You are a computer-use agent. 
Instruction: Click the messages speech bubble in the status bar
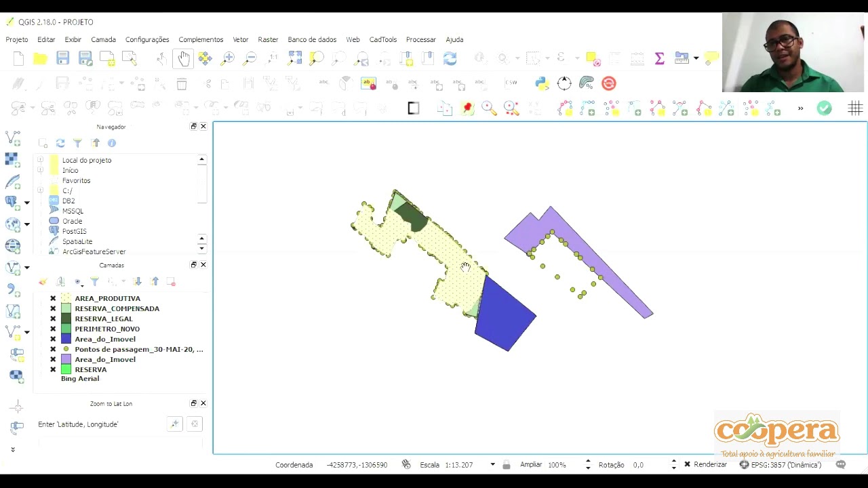(841, 465)
